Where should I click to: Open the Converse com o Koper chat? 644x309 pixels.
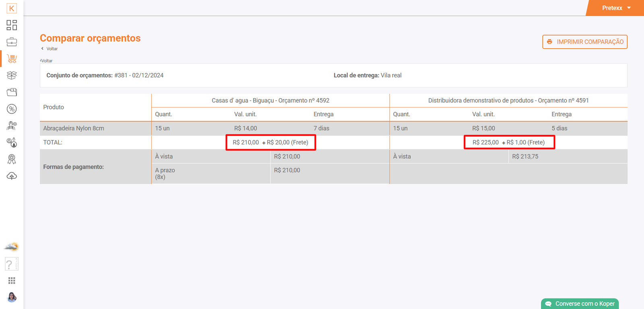(580, 304)
